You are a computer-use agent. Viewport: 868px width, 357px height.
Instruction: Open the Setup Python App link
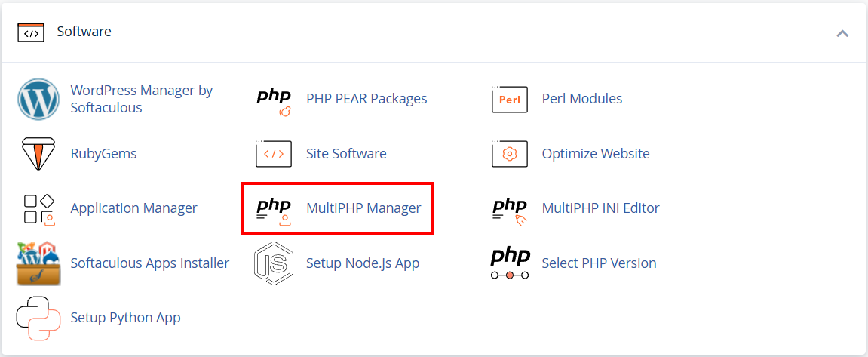pyautogui.click(x=126, y=318)
